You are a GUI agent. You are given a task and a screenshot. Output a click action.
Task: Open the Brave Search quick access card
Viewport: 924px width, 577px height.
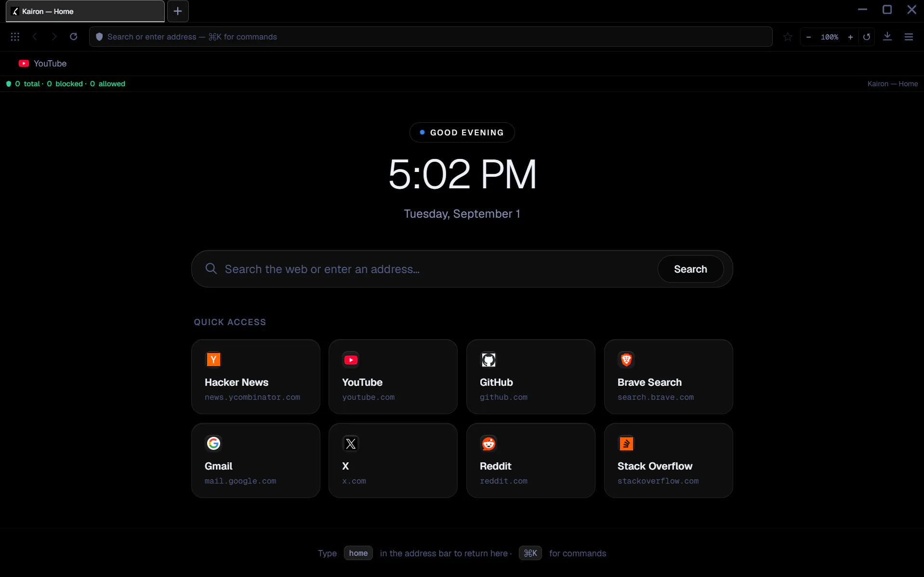(669, 377)
